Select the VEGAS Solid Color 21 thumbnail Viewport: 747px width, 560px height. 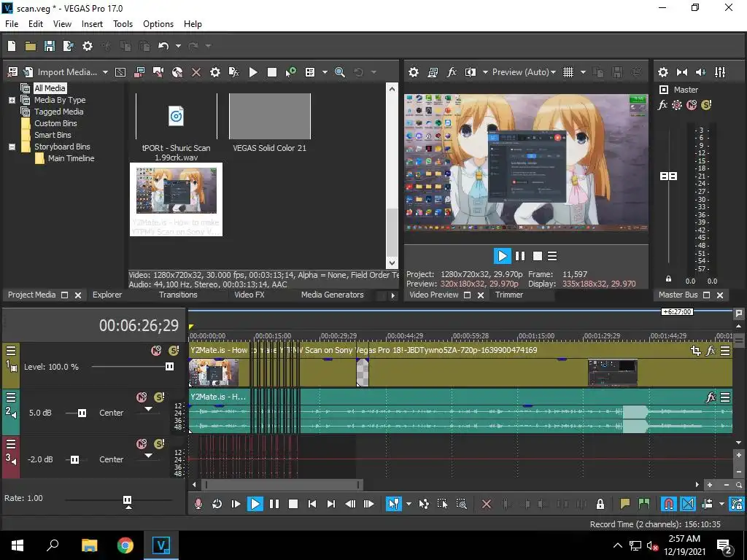point(270,116)
